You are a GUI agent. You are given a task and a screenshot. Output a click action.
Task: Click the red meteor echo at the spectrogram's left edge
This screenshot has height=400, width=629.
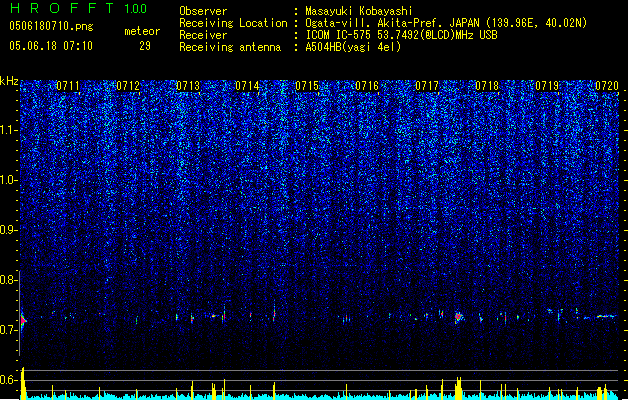point(23,321)
